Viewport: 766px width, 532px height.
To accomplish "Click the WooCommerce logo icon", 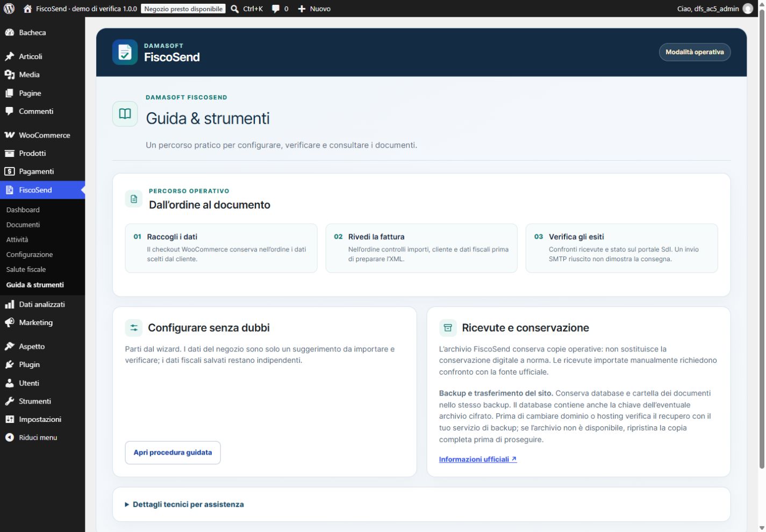I will coord(10,135).
